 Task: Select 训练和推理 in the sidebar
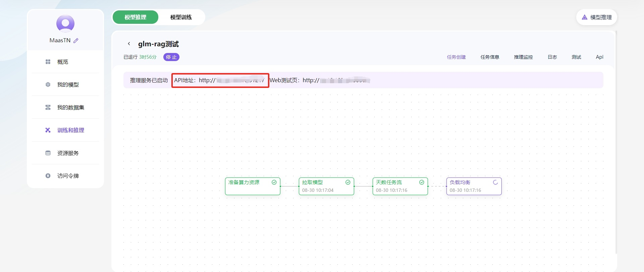(65, 130)
